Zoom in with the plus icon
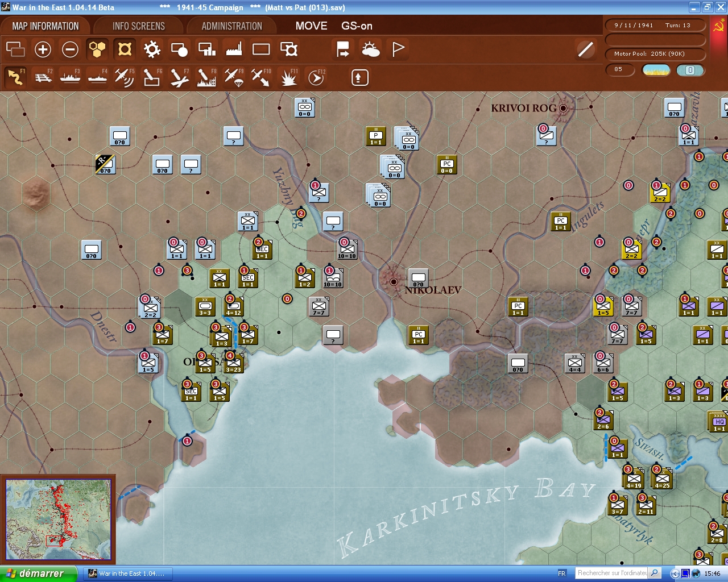The width and height of the screenshot is (728, 582). pos(43,49)
